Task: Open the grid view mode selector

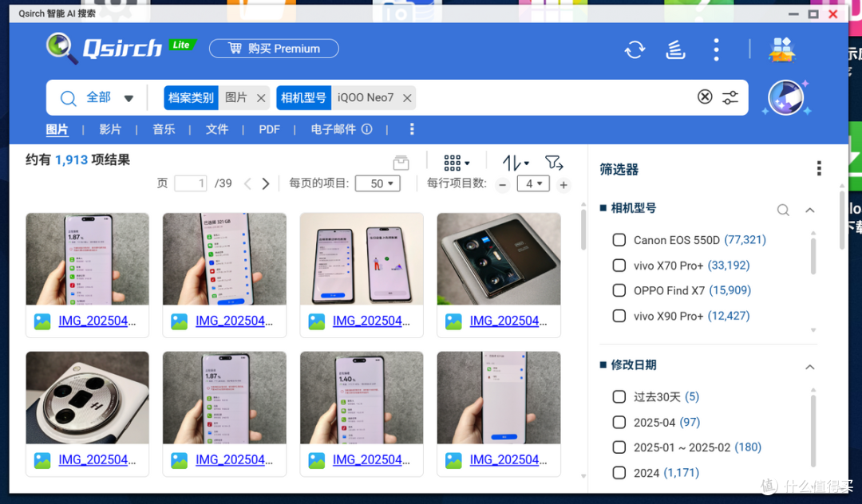Action: (x=457, y=163)
